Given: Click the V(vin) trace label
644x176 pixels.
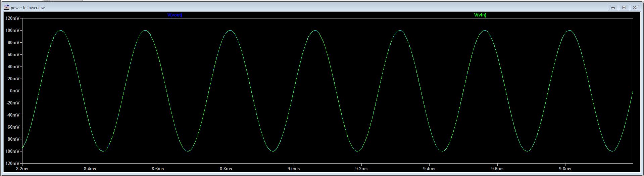Looking at the screenshot, I should click(480, 15).
